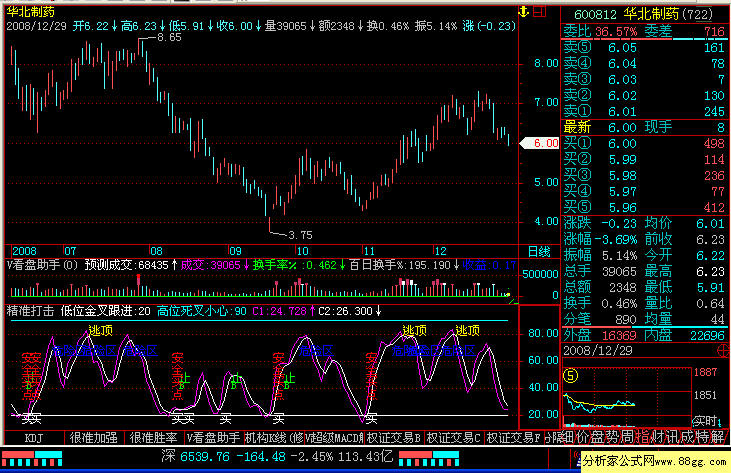Select the 盘 tab in the side panel tabs
The image size is (731, 473).
(598, 437)
